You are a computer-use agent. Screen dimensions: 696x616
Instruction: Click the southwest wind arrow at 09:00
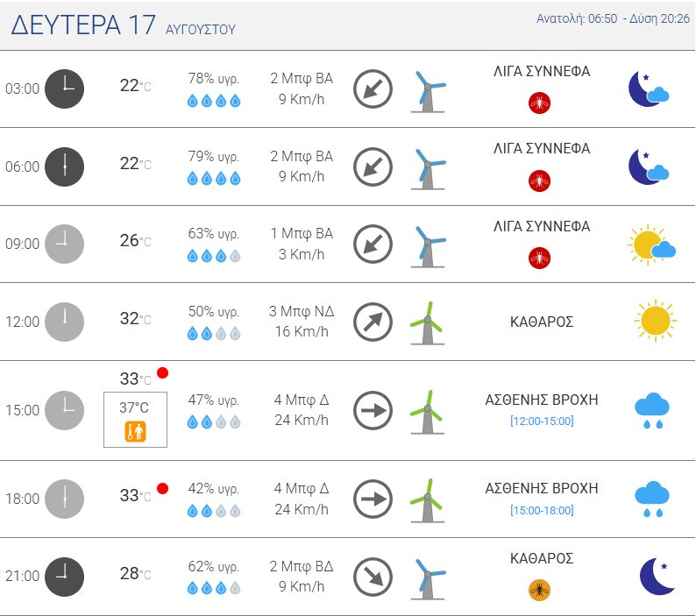pyautogui.click(x=373, y=244)
